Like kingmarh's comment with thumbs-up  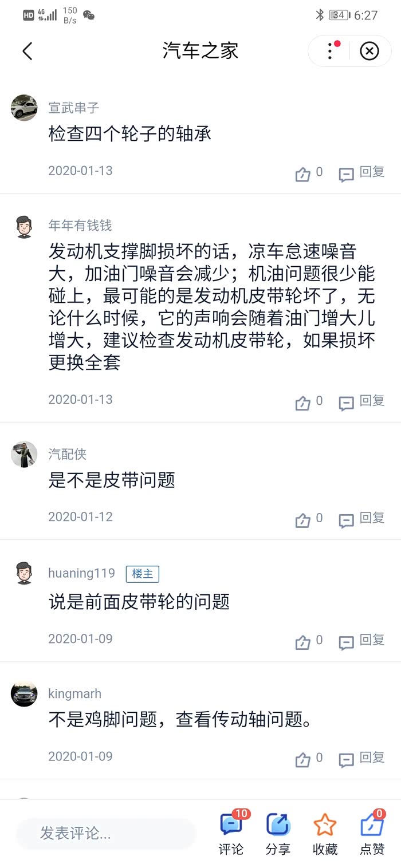click(x=303, y=759)
